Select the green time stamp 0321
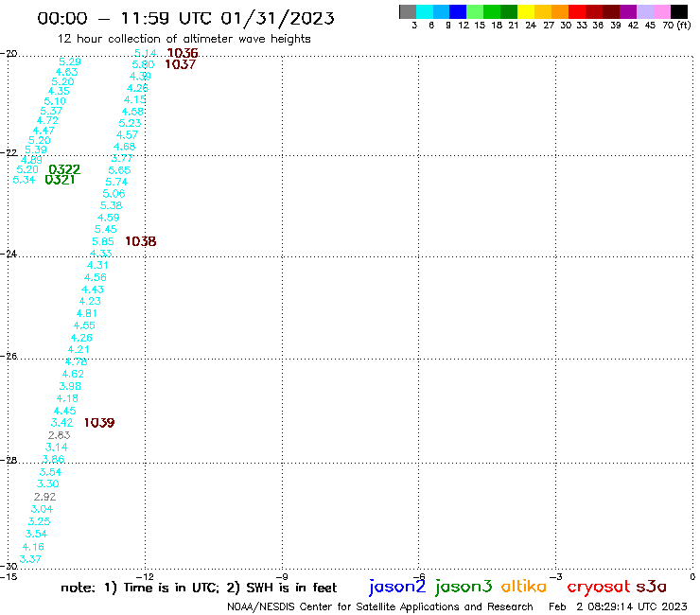 click(x=60, y=180)
